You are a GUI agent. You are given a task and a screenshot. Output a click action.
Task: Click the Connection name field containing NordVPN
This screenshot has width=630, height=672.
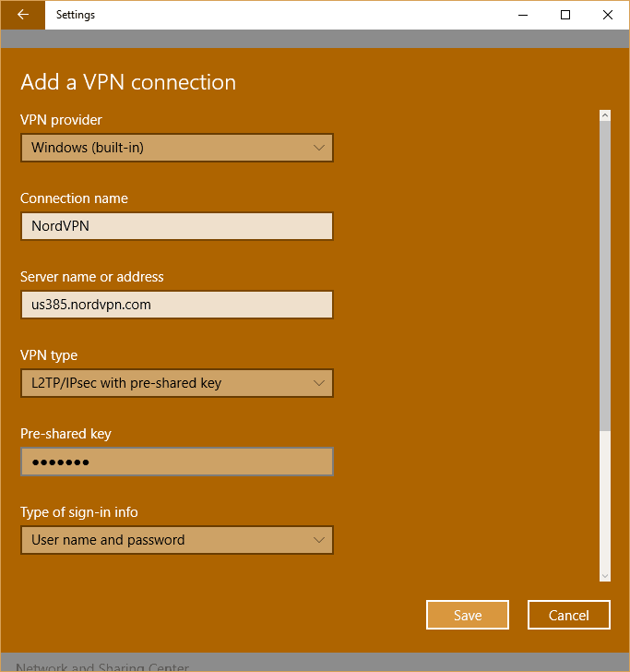point(177,226)
